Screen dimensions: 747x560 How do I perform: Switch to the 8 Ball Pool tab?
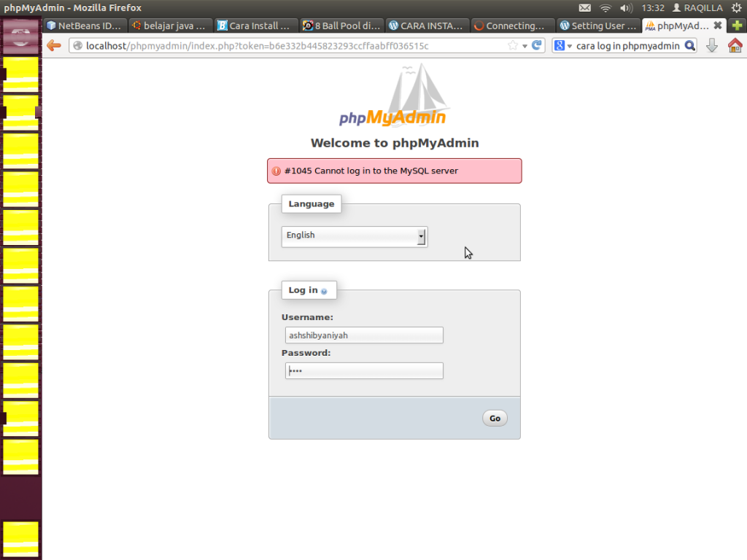(341, 26)
